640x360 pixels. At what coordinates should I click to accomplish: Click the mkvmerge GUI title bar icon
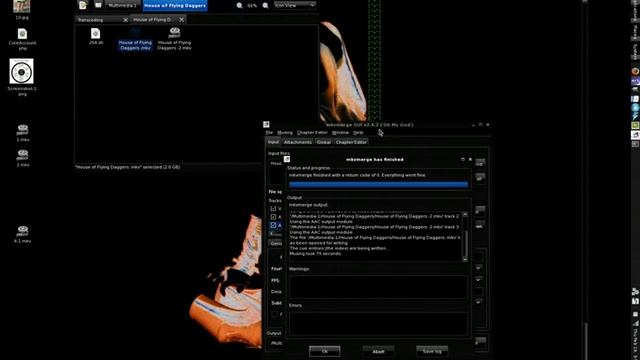tap(266, 124)
